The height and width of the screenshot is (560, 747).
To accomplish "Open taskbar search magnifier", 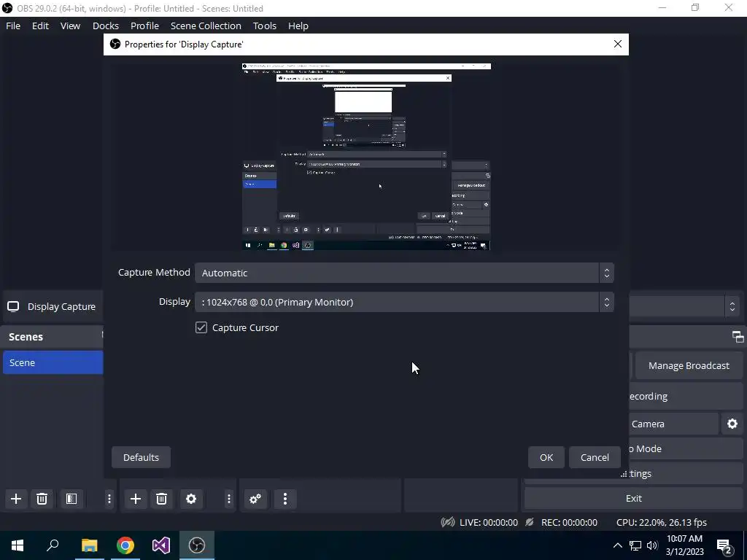I will point(53,545).
